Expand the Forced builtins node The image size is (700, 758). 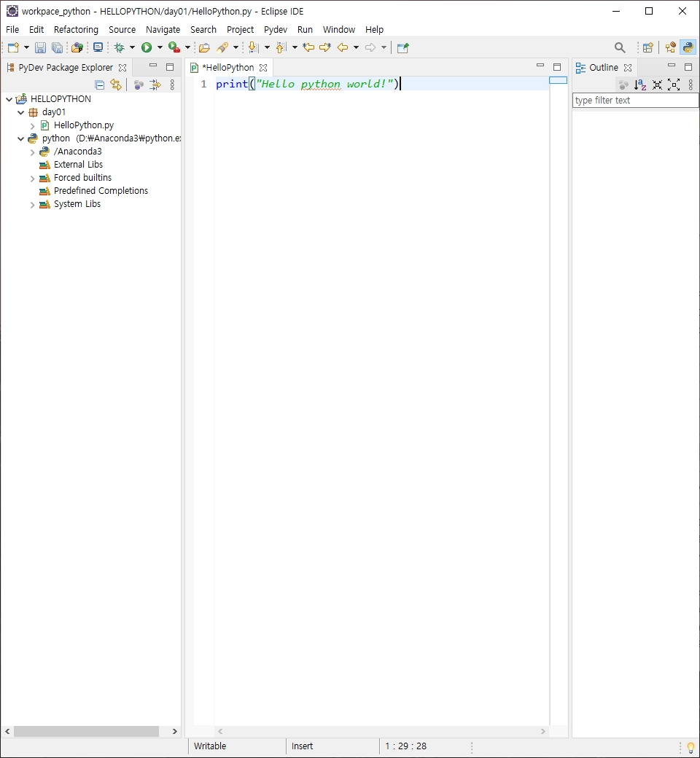click(32, 179)
